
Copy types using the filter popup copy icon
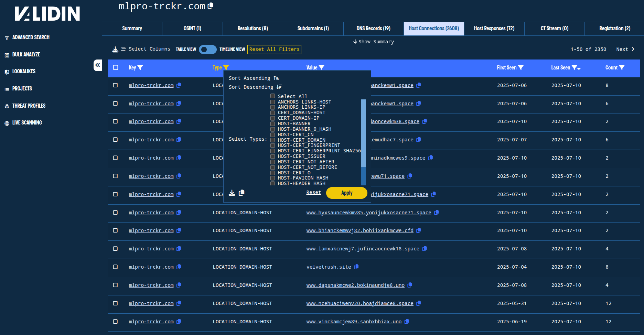click(x=241, y=193)
